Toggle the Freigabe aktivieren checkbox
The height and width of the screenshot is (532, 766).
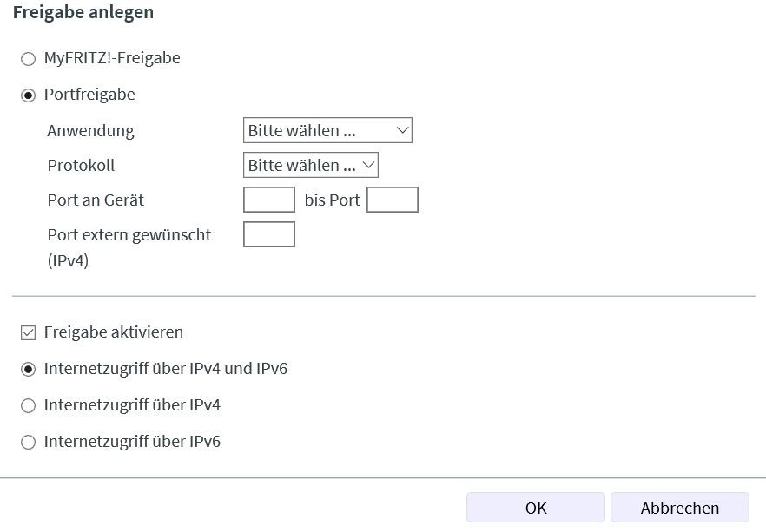[28, 332]
